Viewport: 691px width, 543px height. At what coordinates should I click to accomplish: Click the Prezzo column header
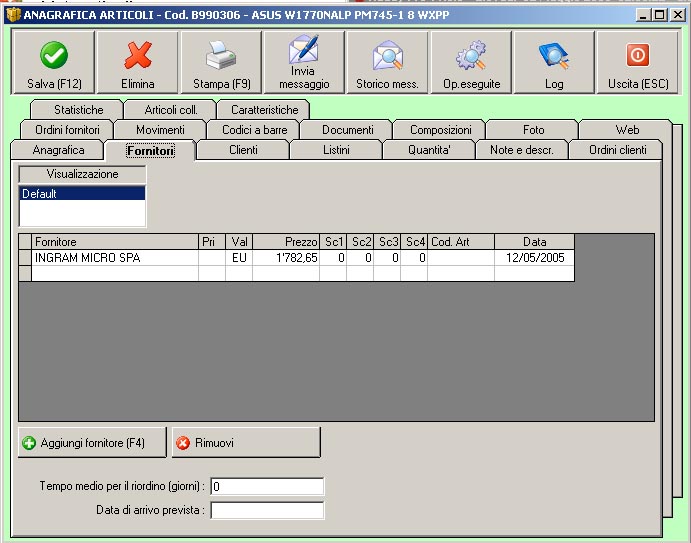tap(286, 242)
